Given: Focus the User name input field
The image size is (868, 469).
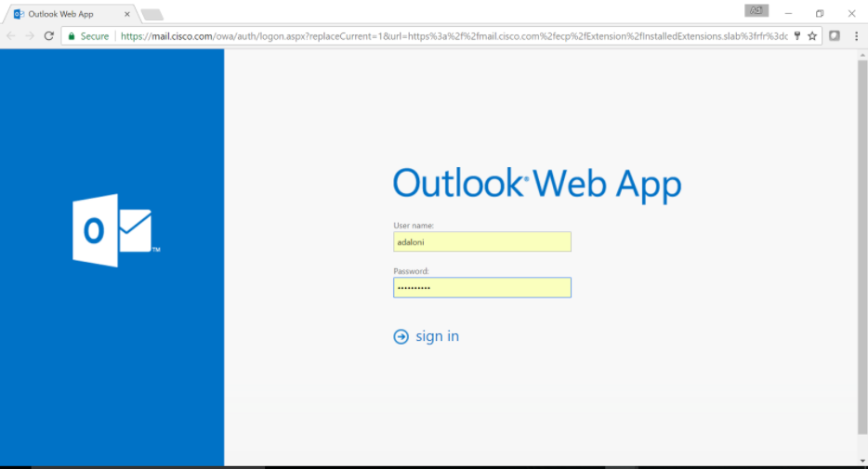Looking at the screenshot, I should tap(482, 241).
